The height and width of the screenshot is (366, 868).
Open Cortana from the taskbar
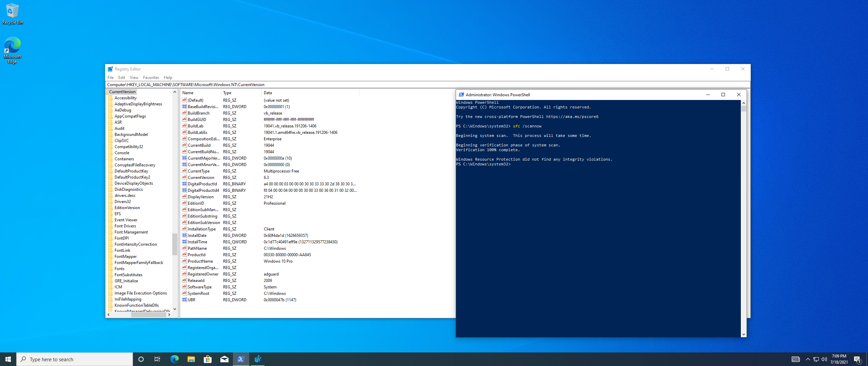pos(141,359)
